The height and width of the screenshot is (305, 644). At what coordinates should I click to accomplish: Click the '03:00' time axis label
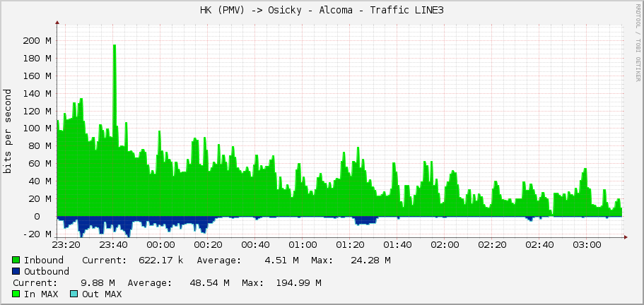tap(586, 245)
